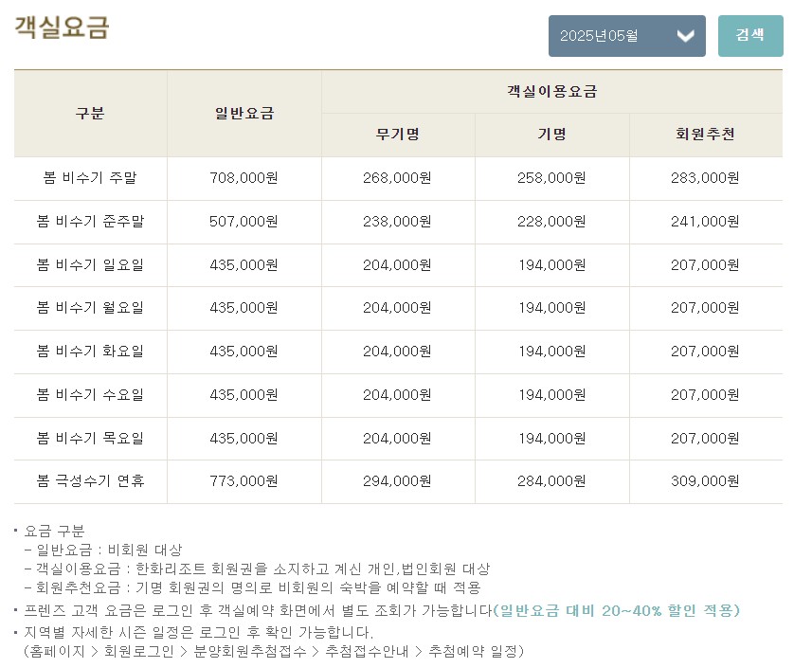Select 207,000원 in the 화요일 row

pyautogui.click(x=705, y=352)
